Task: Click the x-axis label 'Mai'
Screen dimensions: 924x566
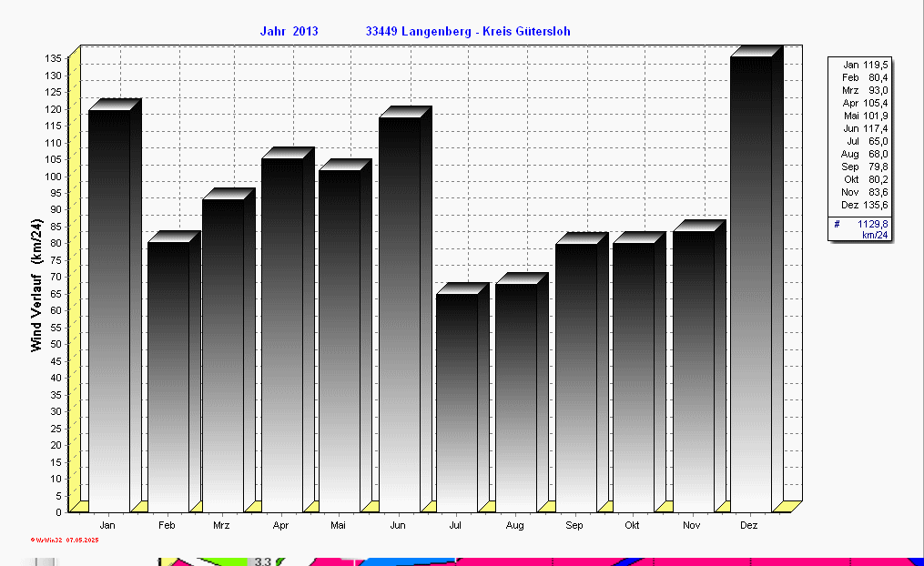Action: tap(339, 525)
